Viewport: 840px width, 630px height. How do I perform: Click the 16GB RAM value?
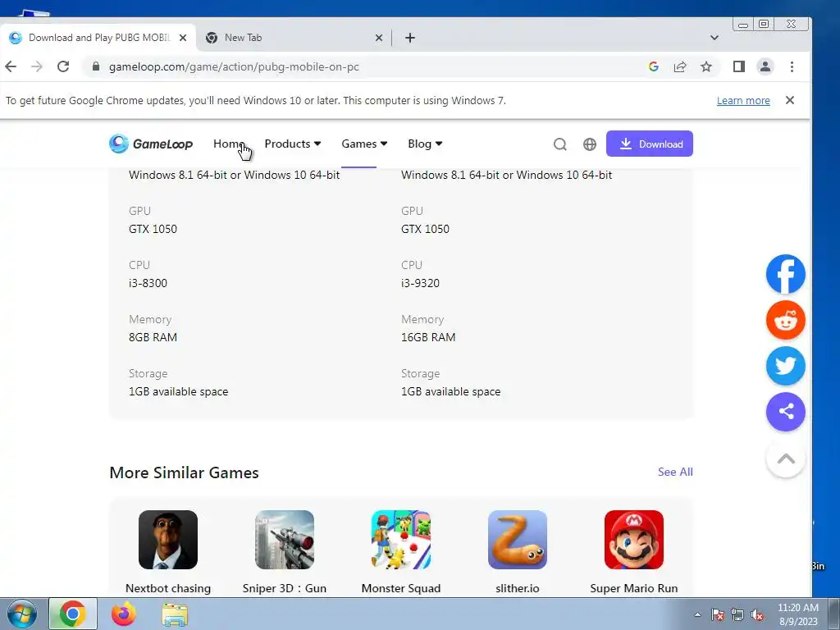(428, 337)
